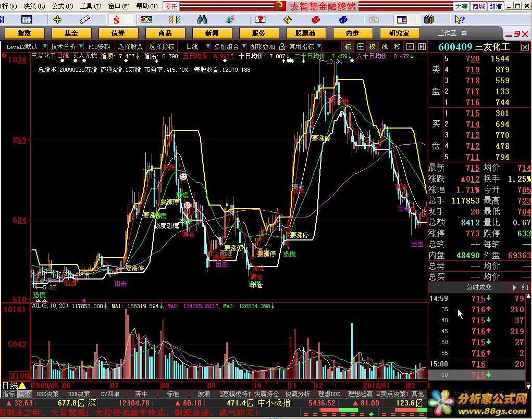Click the 商城 link button
Viewport: 532px width, 419px height.
pyautogui.click(x=479, y=6)
